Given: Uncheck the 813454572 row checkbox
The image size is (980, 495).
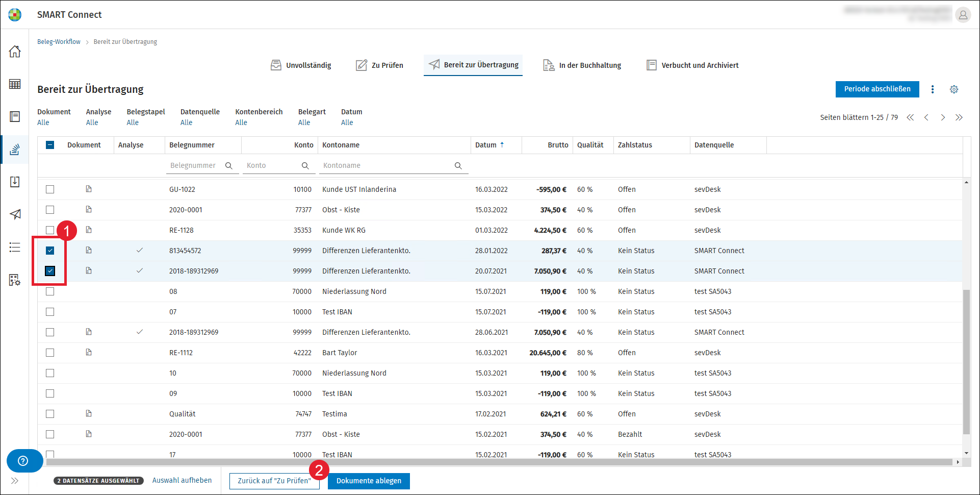Looking at the screenshot, I should [x=50, y=251].
